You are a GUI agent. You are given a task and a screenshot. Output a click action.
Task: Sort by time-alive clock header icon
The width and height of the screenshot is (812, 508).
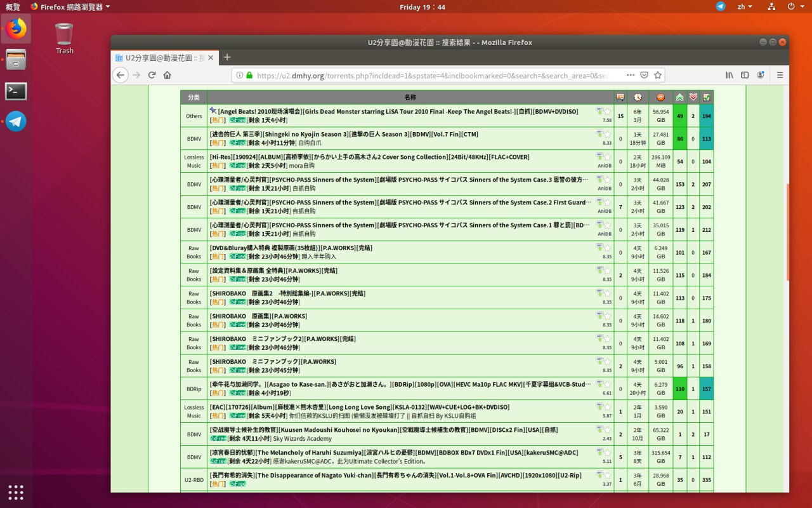(638, 97)
